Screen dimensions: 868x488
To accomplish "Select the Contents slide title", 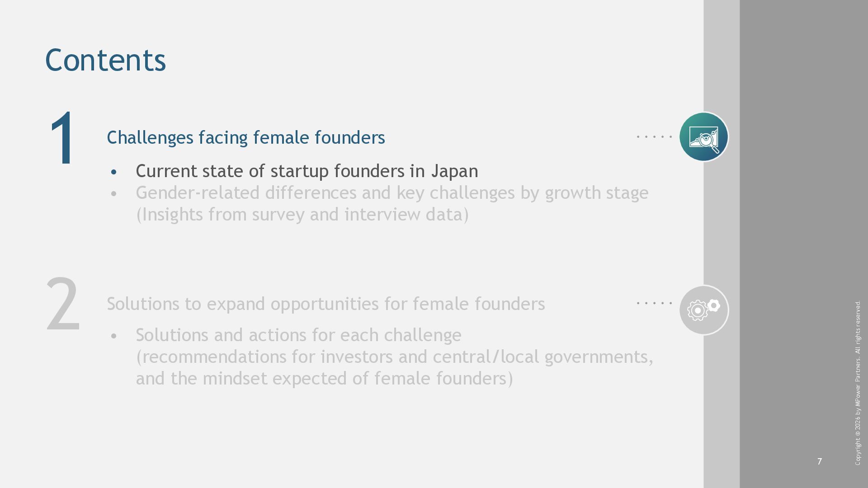I will pos(105,60).
